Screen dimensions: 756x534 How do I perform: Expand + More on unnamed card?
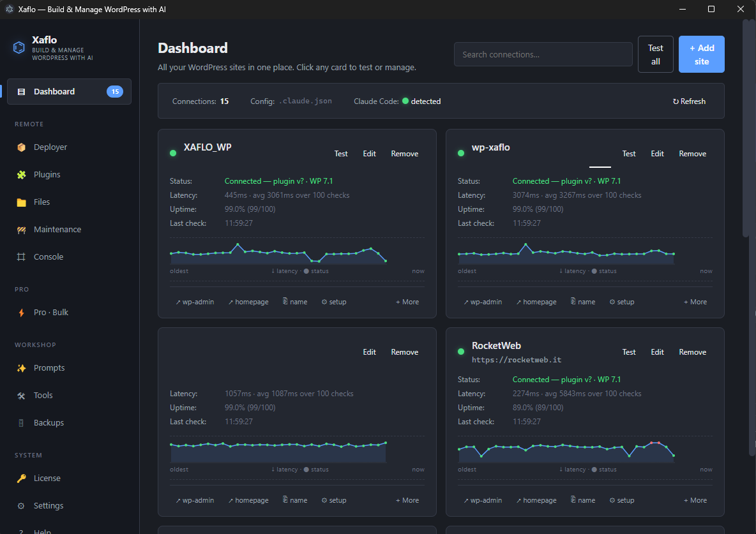point(407,500)
